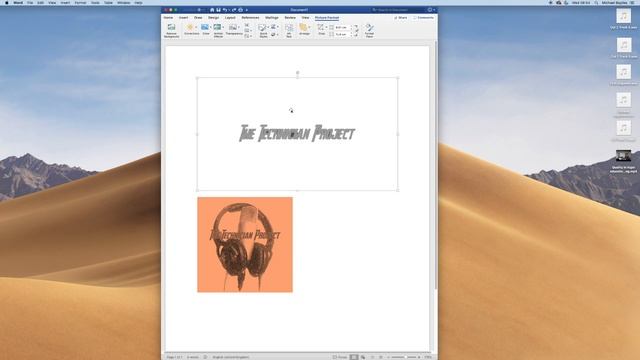Open the File menu in menu bar
The image size is (640, 360).
click(30, 2)
